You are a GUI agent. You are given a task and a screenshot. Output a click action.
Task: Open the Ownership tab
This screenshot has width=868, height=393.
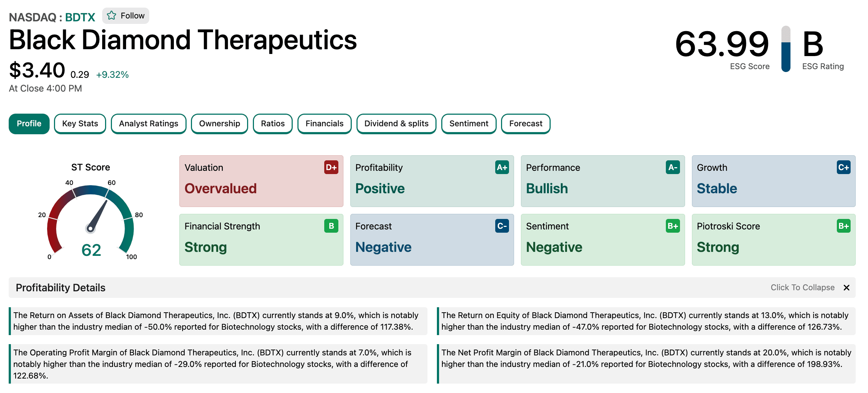pyautogui.click(x=220, y=124)
